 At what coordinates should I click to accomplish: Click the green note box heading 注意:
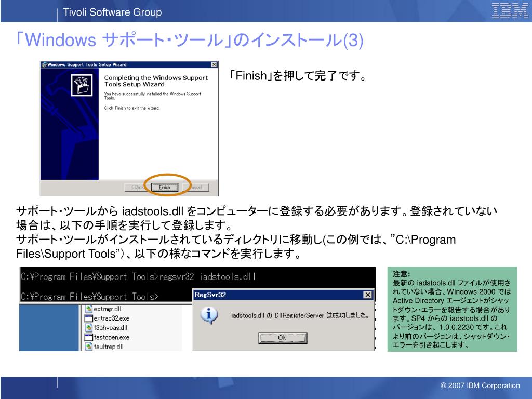tap(402, 274)
